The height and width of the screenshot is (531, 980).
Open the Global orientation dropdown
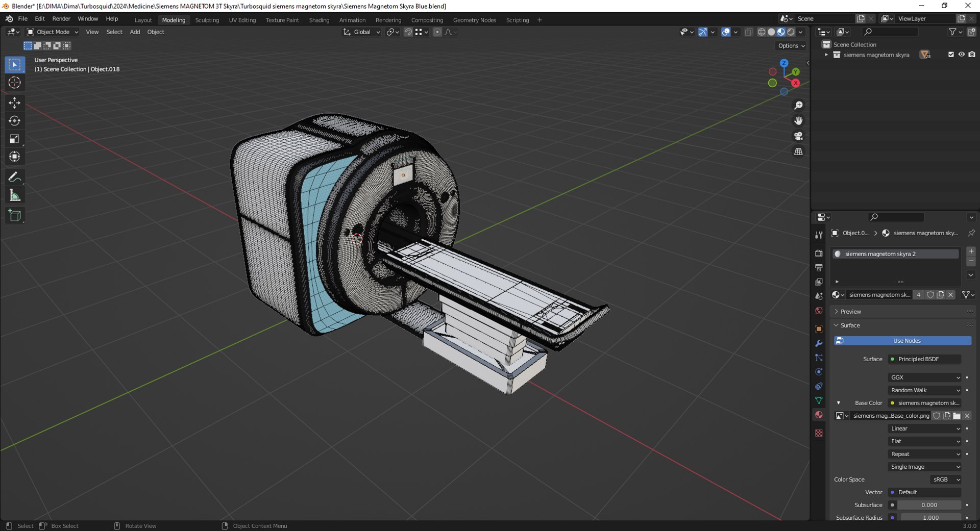click(x=362, y=32)
